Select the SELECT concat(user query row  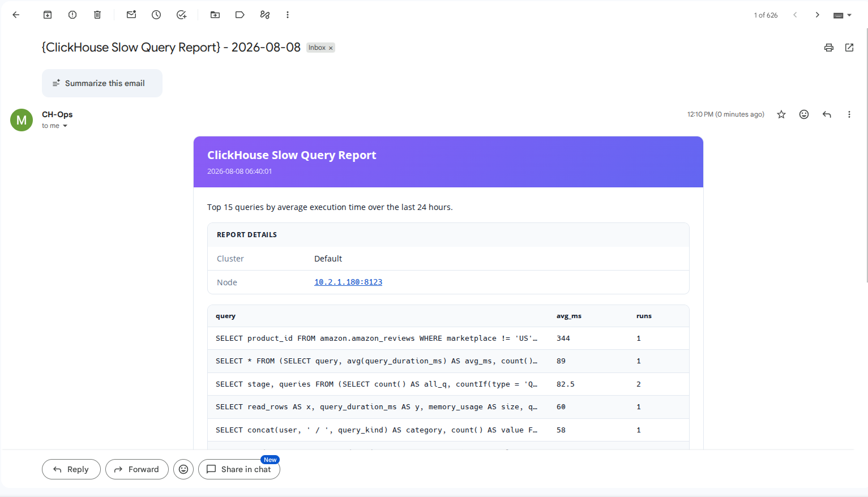tap(448, 430)
